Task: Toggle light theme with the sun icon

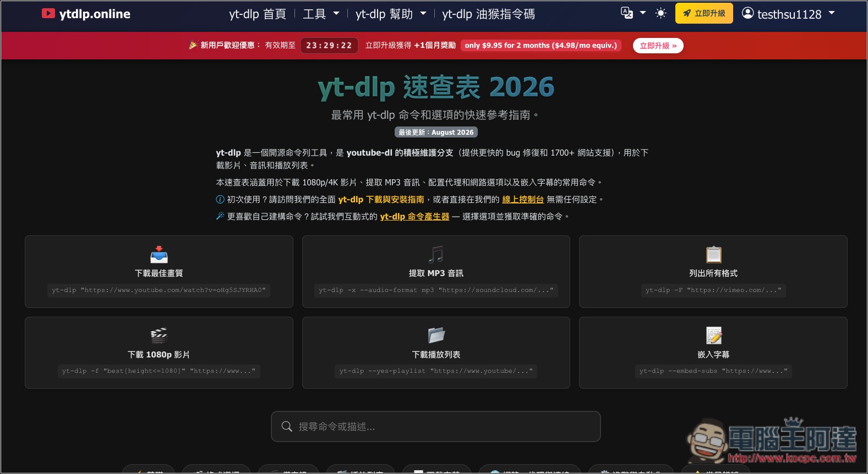Action: tap(661, 13)
